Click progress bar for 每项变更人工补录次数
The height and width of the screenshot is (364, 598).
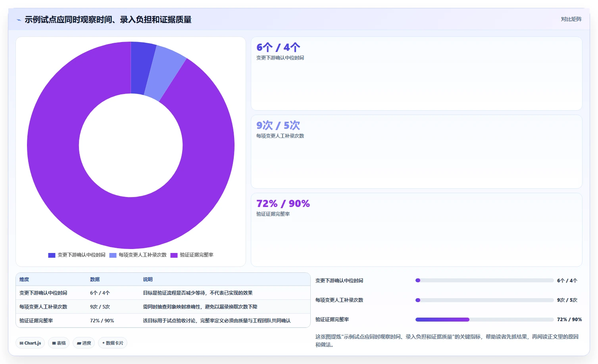(x=485, y=300)
